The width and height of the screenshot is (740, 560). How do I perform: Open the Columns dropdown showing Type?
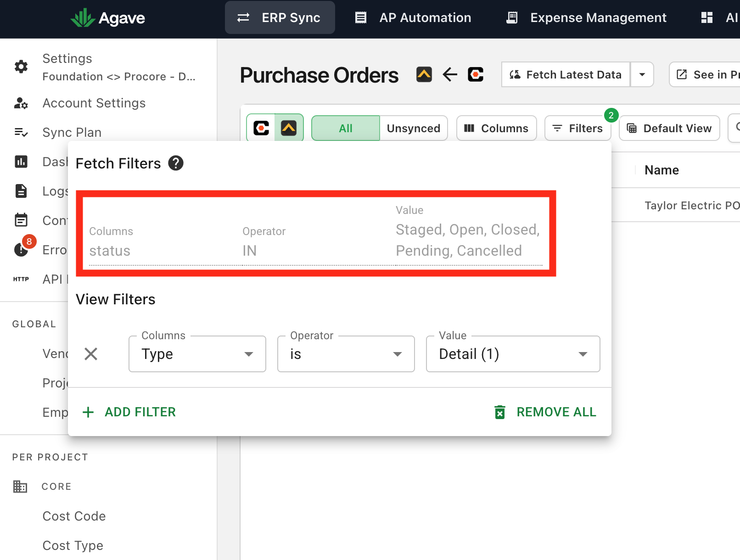click(197, 354)
